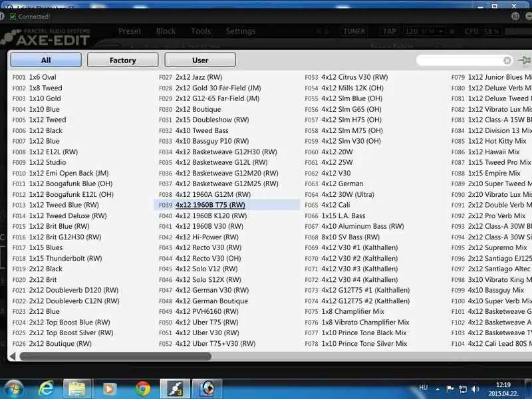Toggle the Connected checkbox

pos(13,17)
